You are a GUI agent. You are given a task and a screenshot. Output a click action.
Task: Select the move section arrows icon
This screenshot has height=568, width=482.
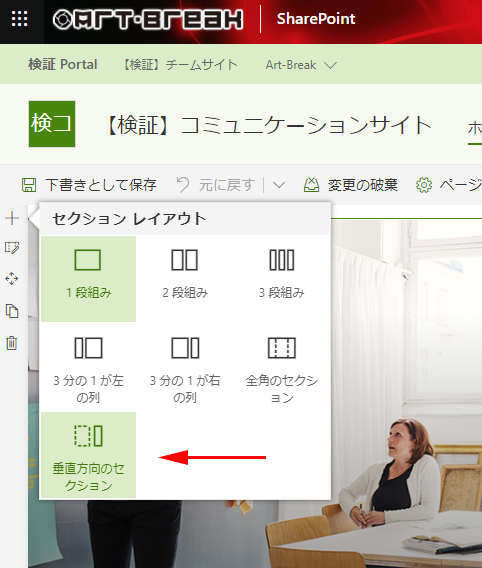(12, 279)
